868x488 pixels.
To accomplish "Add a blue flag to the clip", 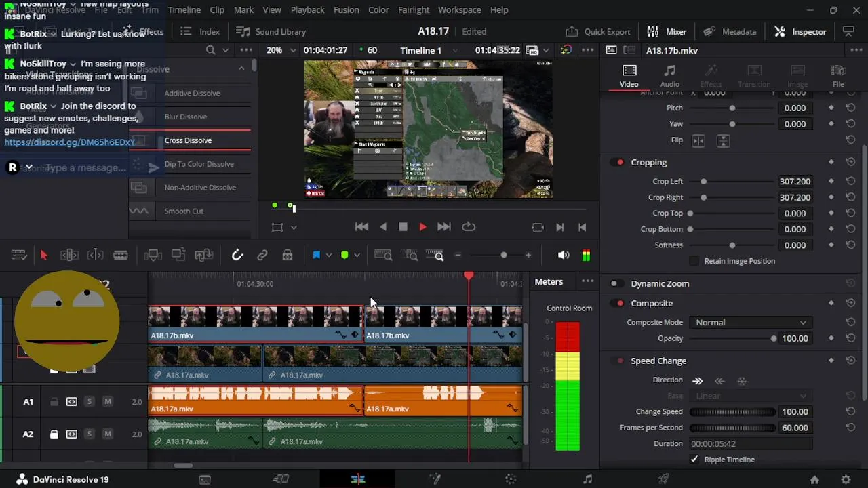I will [316, 255].
